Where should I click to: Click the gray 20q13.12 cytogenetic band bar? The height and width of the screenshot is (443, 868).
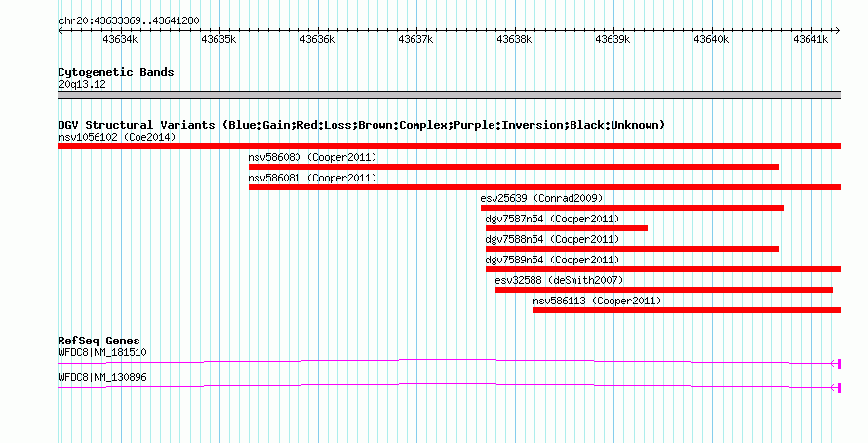point(449,95)
